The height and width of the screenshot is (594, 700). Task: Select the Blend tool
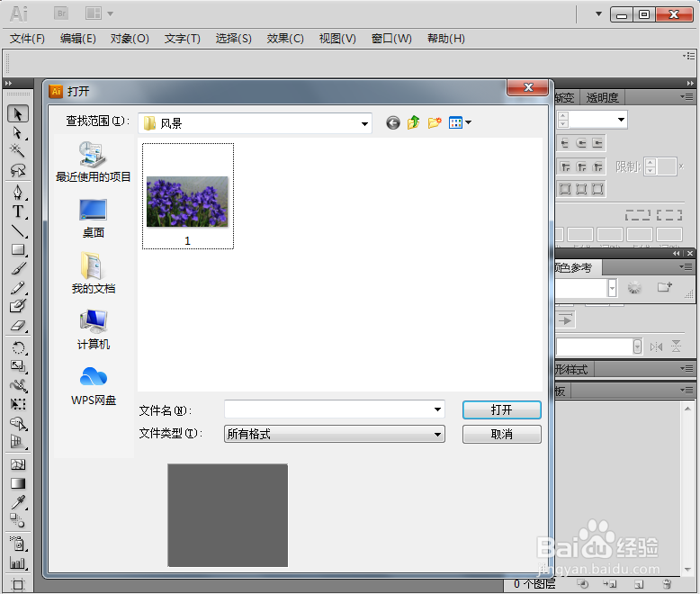pos(18,521)
